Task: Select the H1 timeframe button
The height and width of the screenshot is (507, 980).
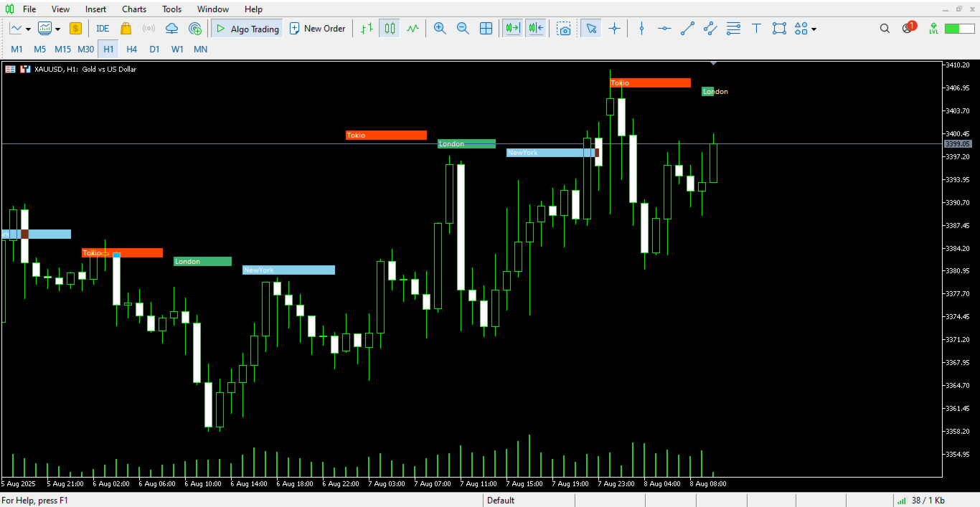Action: 108,49
